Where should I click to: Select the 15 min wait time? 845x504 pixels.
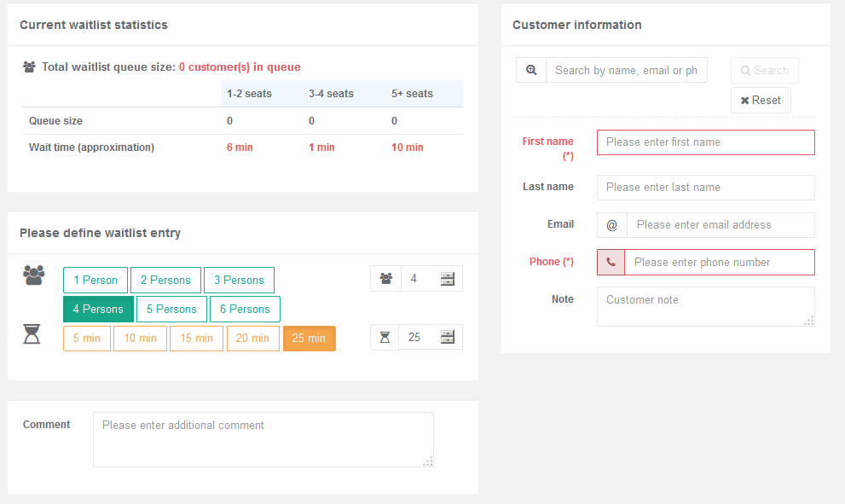[196, 338]
